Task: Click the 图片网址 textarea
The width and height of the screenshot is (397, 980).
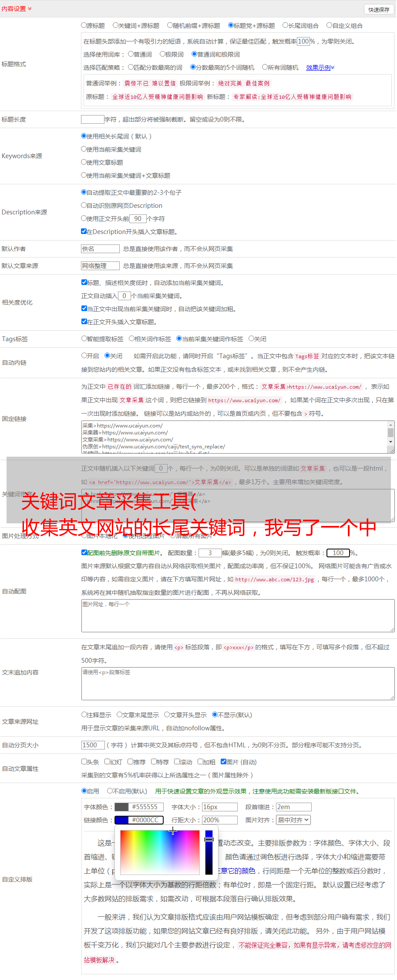Action: (238, 616)
